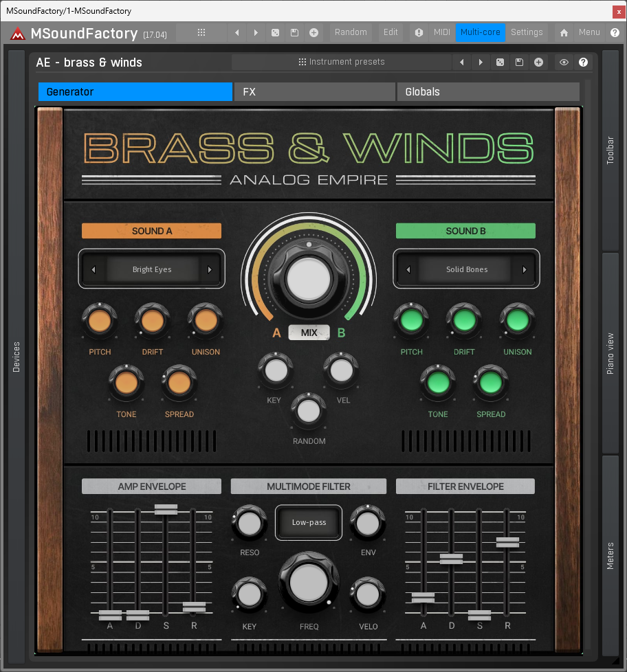This screenshot has width=627, height=672.
Task: Click the Edit button
Action: 390,32
